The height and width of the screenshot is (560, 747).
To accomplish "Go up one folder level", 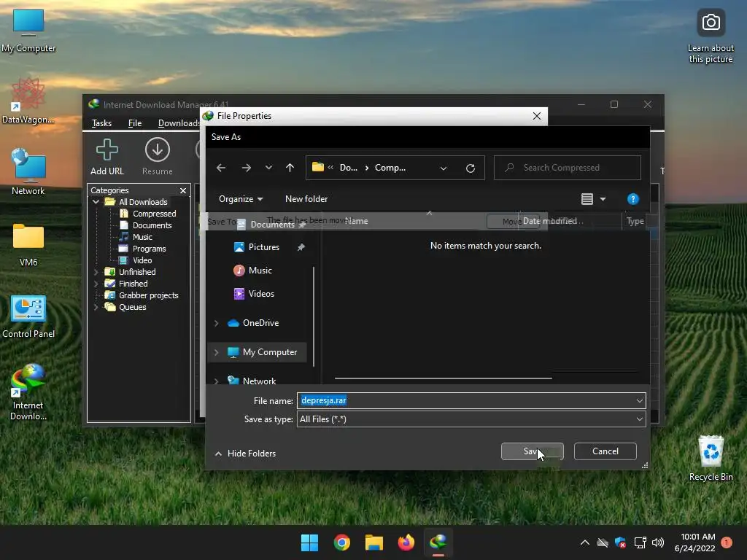I will [290, 168].
